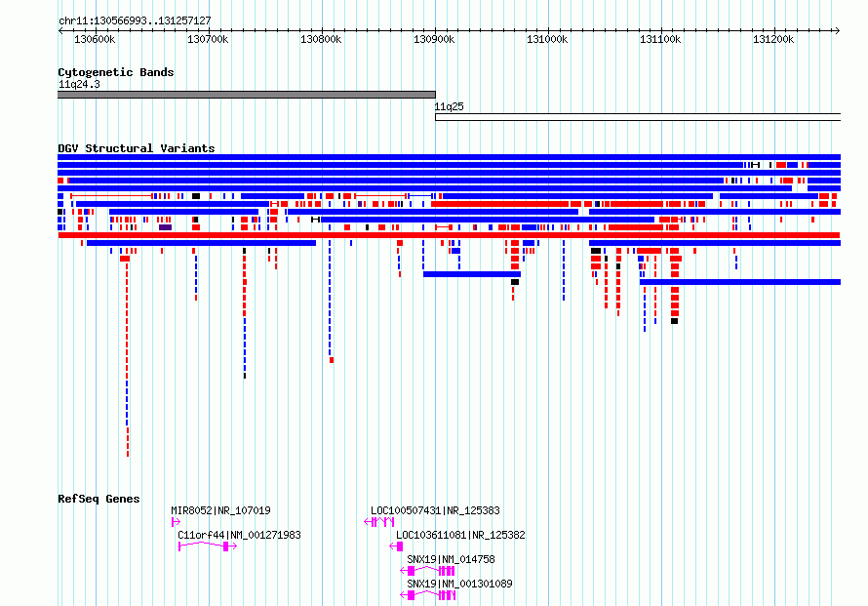
Task: Click the 11q25 band label
Action: [449, 106]
